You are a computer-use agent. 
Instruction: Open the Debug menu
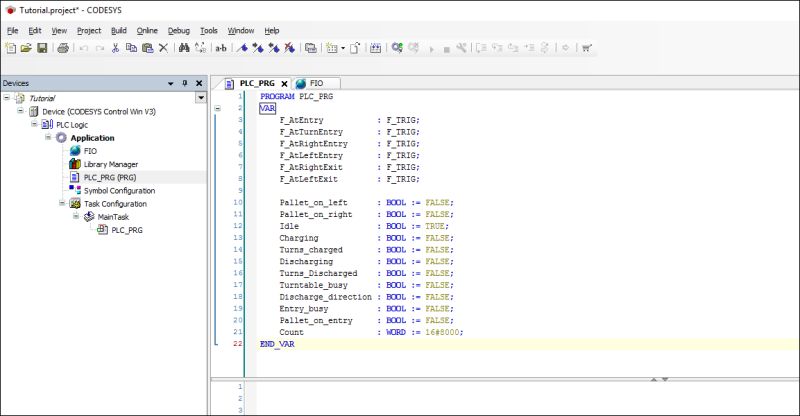179,31
